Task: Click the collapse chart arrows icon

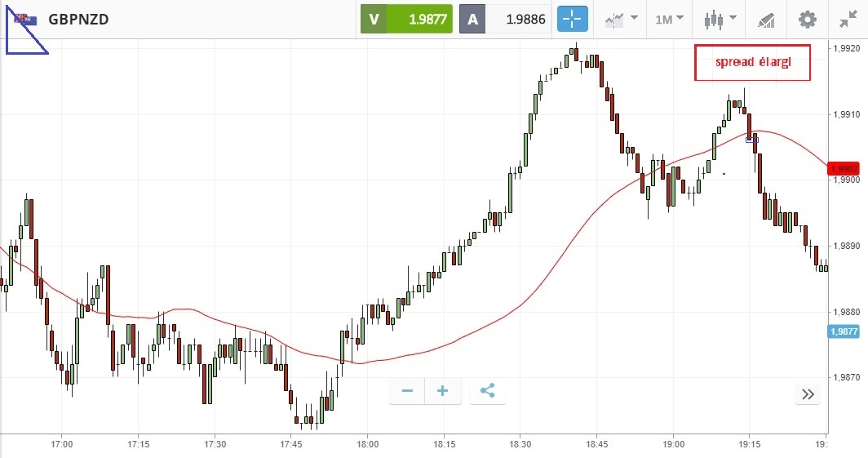Action: tap(848, 19)
